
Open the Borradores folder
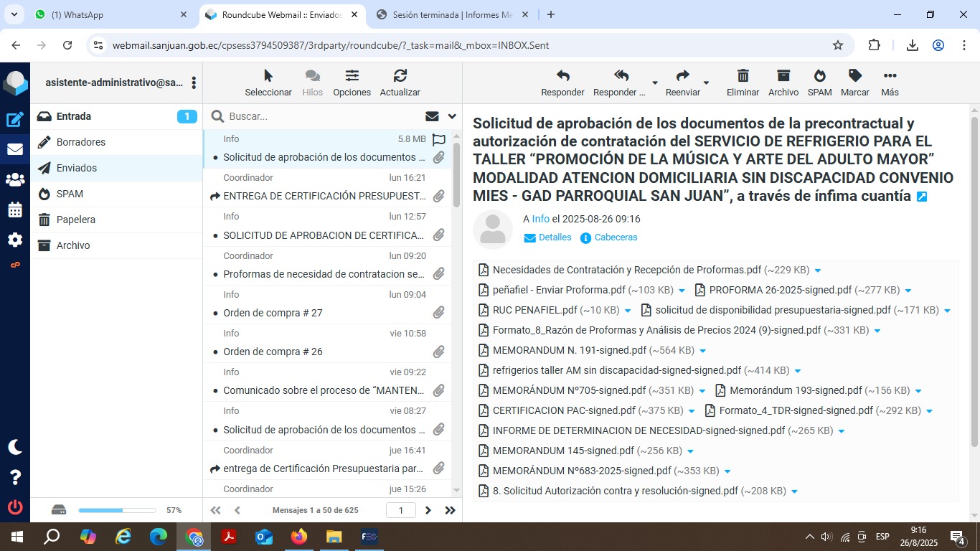coord(81,142)
